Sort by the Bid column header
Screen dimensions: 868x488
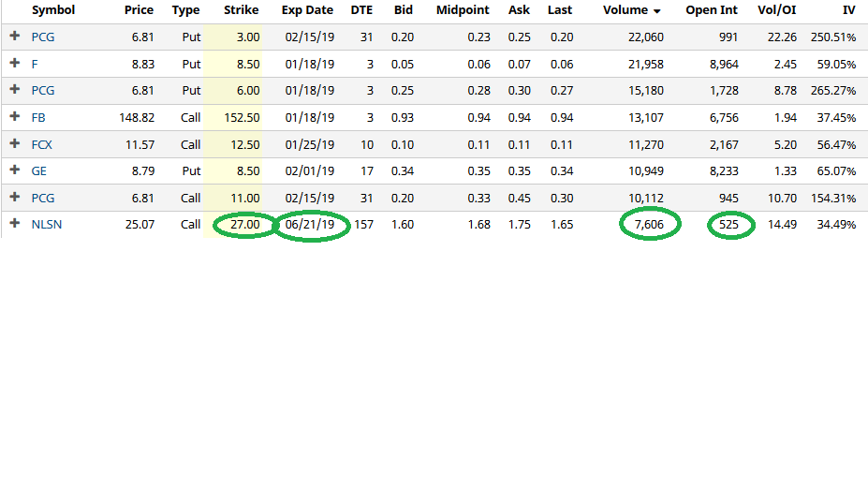coord(404,10)
